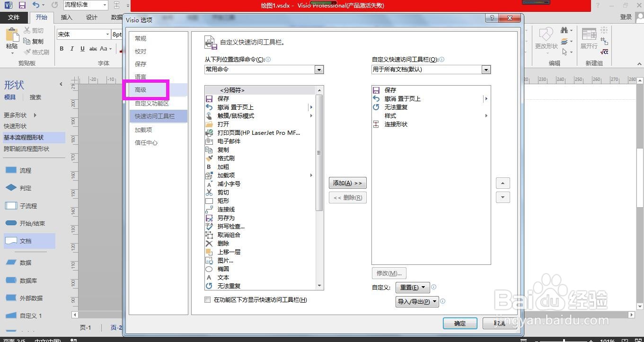Expand the 样式 arrow in the right list
Image resolution: width=644 pixels, height=342 pixels.
click(x=486, y=115)
